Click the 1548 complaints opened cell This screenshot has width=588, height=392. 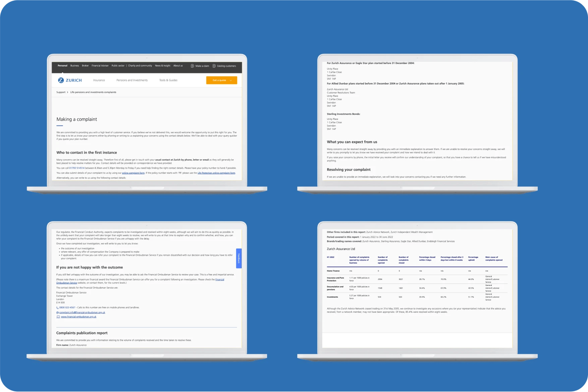380,288
